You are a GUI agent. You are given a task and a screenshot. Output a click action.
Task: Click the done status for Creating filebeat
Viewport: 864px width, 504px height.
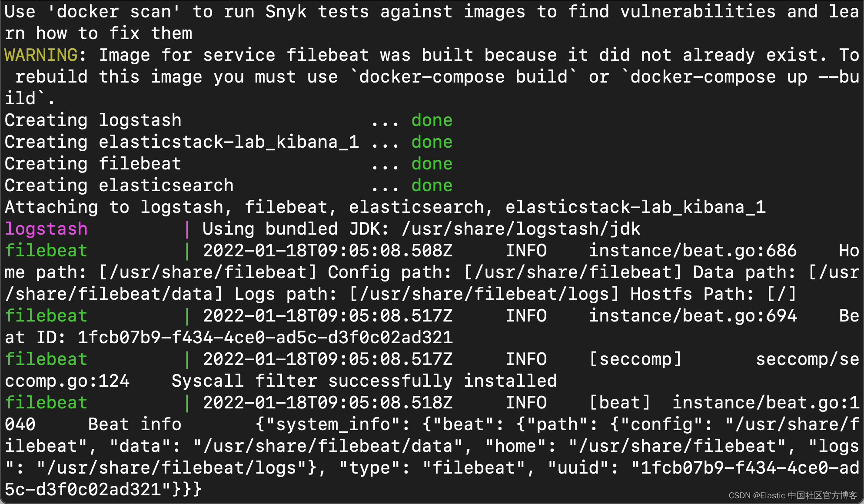coord(432,164)
